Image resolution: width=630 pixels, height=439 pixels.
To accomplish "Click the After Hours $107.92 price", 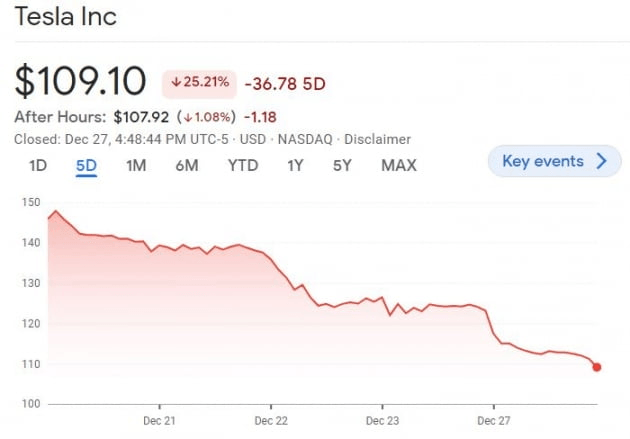I will (143, 115).
